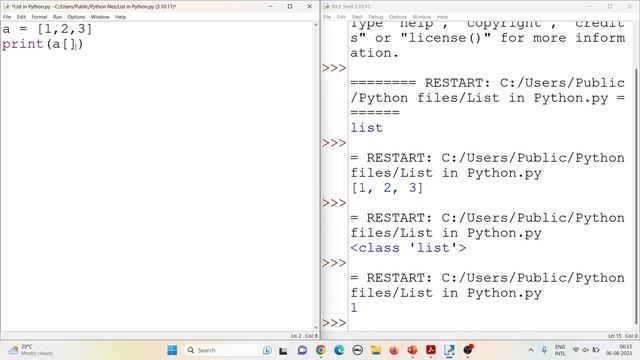This screenshot has height=360, width=640.
Task: Open the Debug menu in IDLE Shell window
Action: pyautogui.click(x=376, y=17)
